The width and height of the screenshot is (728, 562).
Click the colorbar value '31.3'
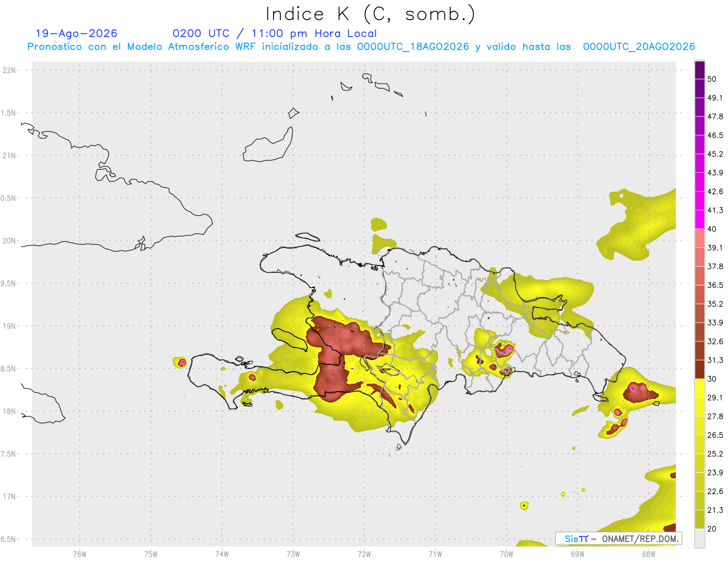pyautogui.click(x=715, y=360)
